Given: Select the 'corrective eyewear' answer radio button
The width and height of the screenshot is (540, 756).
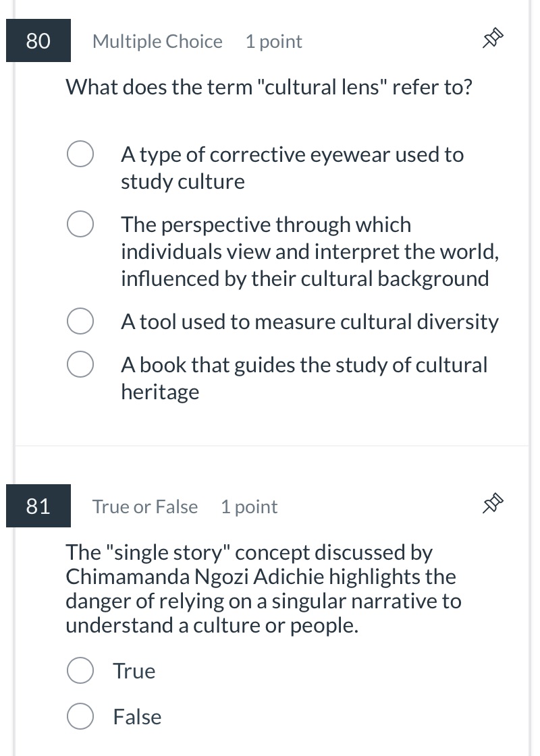Looking at the screenshot, I should coord(80,154).
